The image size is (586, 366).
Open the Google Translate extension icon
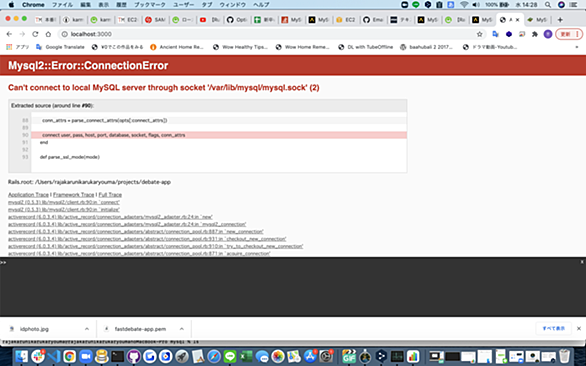[x=496, y=34]
